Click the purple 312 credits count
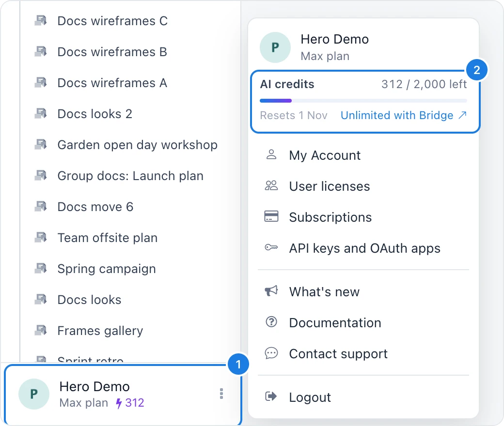 click(135, 403)
